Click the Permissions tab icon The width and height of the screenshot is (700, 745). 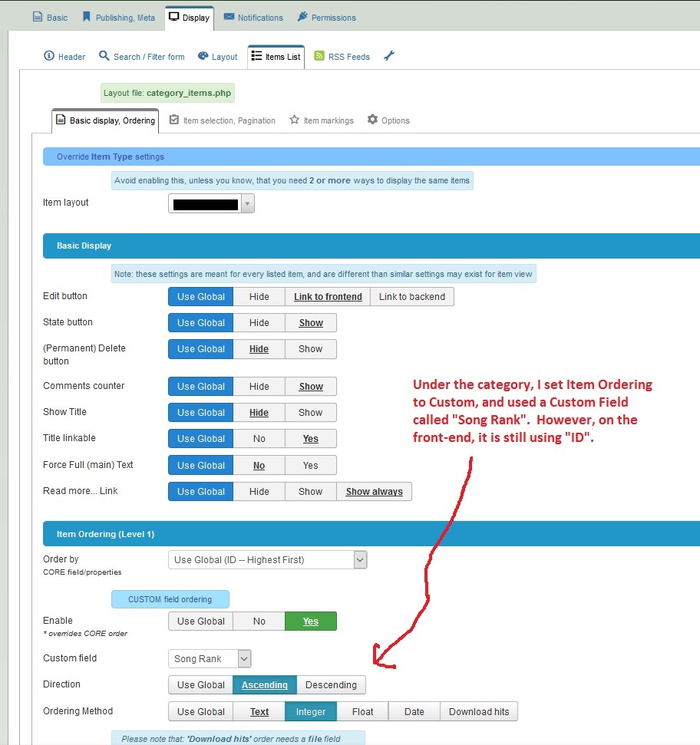coord(302,17)
